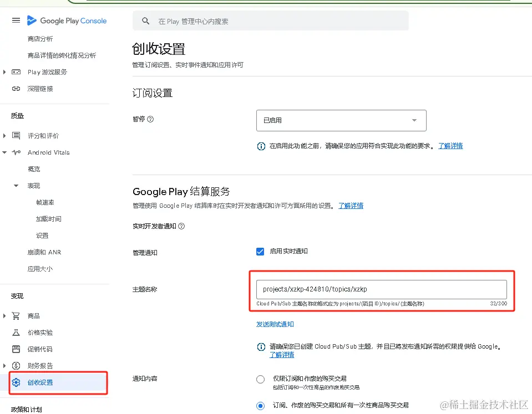Open 价格实验 in the sidebar
This screenshot has width=532, height=414.
[40, 333]
